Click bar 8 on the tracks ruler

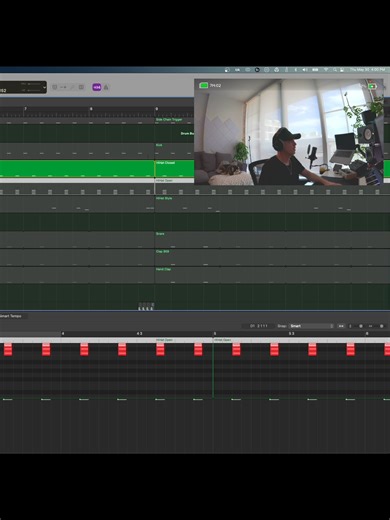[91, 109]
